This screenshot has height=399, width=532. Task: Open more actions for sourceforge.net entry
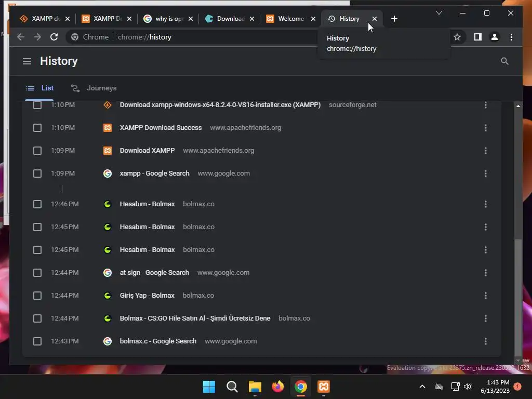pyautogui.click(x=486, y=105)
